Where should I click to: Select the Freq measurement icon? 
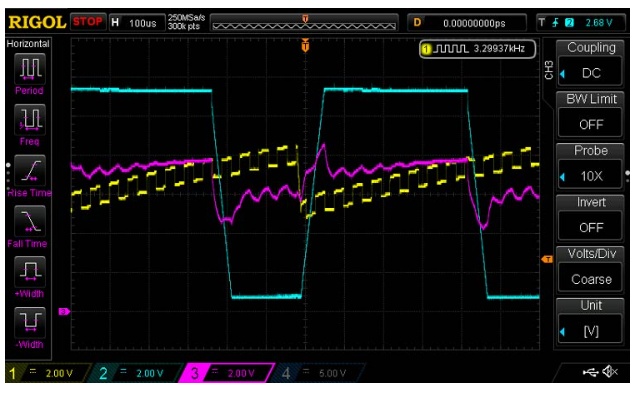[30, 119]
